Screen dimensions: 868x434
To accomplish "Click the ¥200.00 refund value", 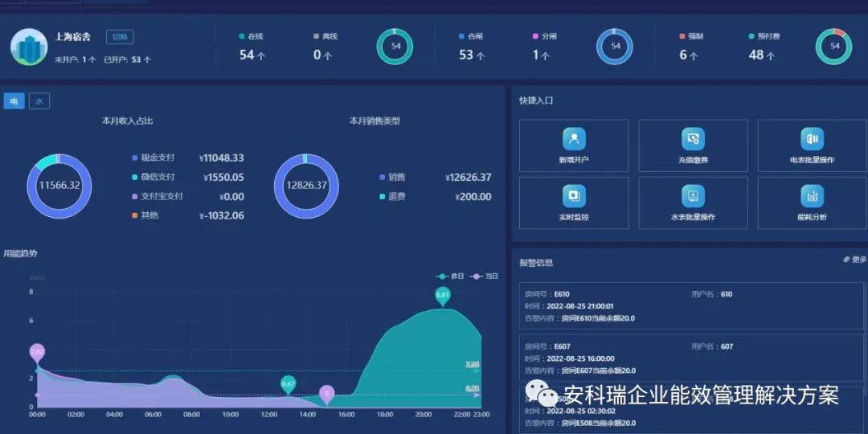I will coord(473,197).
